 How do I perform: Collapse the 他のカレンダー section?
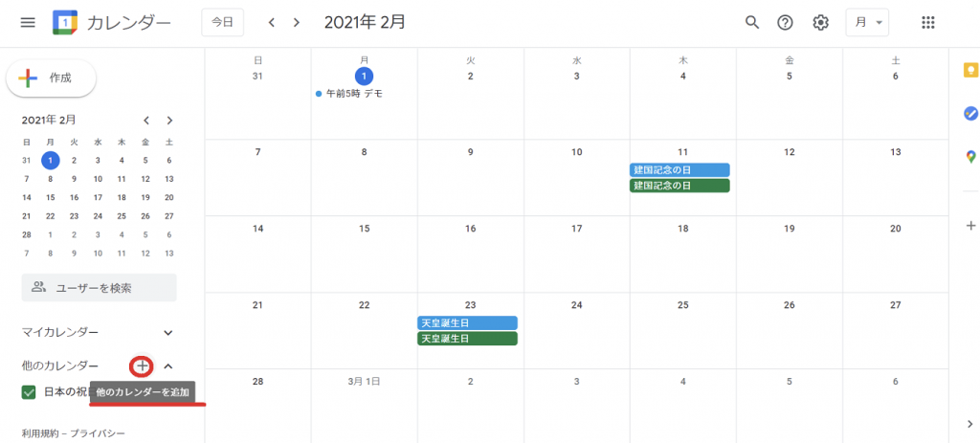pos(168,365)
